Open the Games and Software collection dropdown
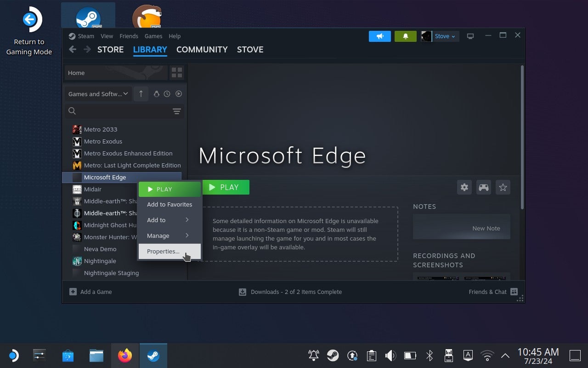This screenshot has width=588, height=368. pyautogui.click(x=97, y=94)
